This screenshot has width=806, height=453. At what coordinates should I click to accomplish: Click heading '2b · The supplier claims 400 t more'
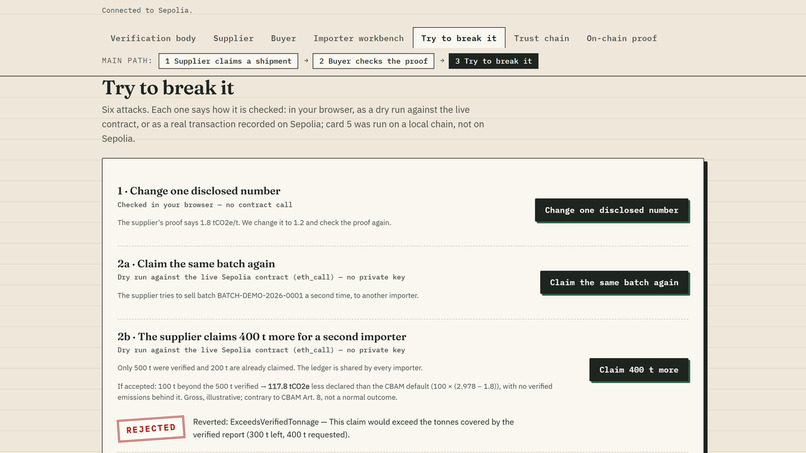[x=262, y=337]
